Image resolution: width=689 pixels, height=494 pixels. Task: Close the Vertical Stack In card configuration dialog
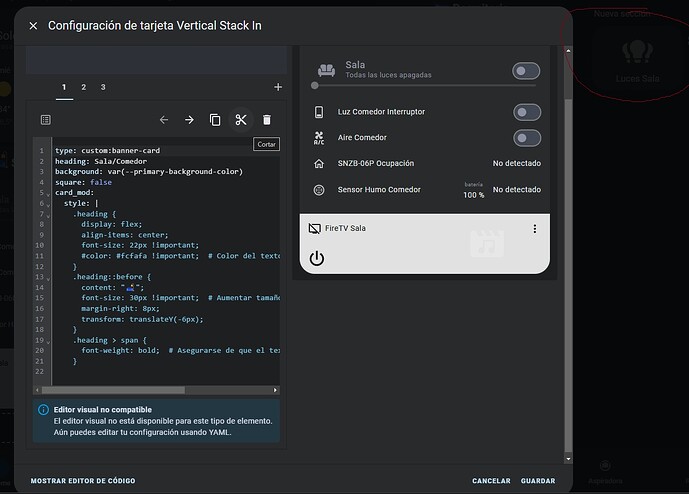click(33, 26)
